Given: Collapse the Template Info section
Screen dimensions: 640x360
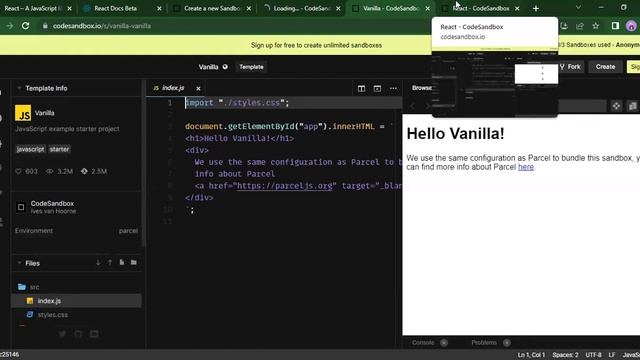Looking at the screenshot, I should coord(19,88).
